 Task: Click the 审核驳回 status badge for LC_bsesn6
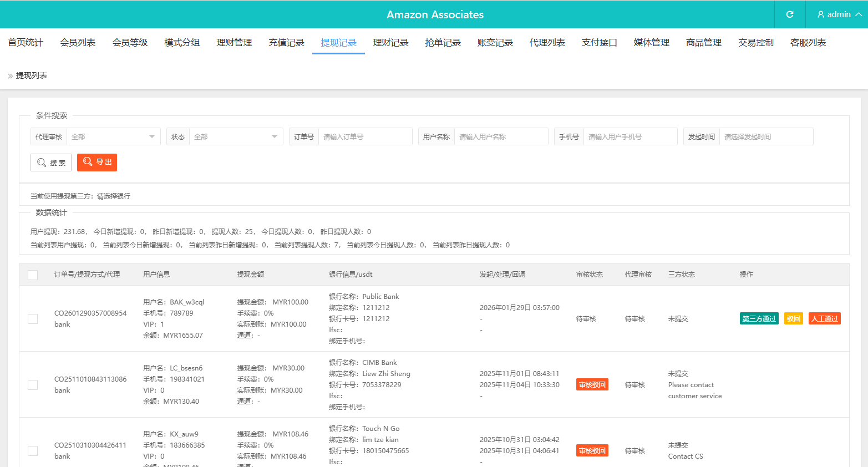[x=592, y=385]
